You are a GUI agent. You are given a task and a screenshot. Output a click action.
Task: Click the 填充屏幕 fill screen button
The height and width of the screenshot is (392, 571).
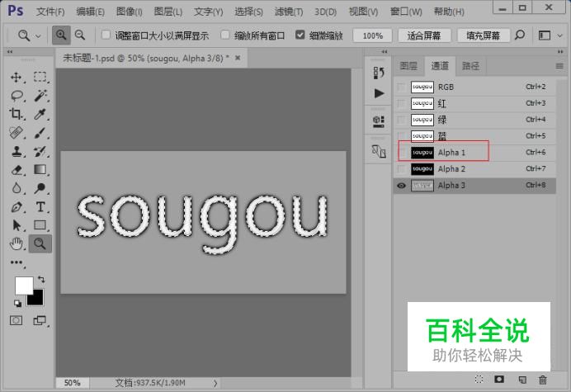tap(484, 35)
